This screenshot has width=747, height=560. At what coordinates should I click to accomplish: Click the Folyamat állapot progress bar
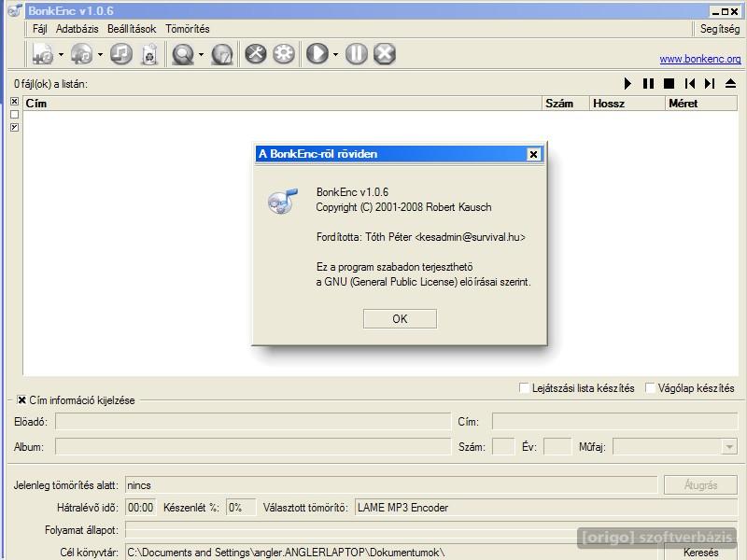point(431,529)
